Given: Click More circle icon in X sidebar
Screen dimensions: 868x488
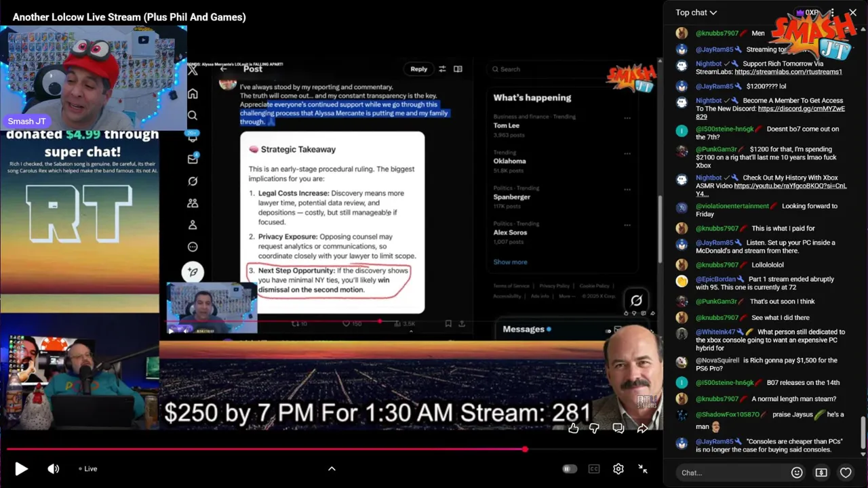Looking at the screenshot, I should [193, 247].
